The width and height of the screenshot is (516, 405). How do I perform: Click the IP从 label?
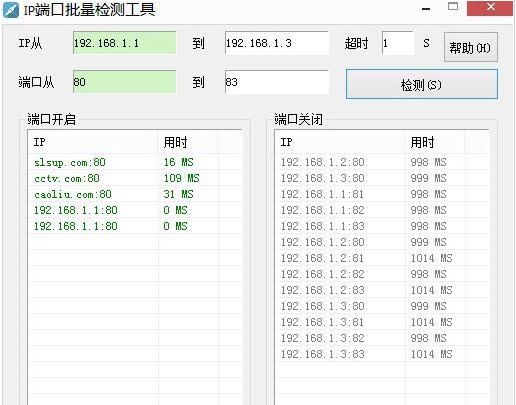[x=30, y=43]
